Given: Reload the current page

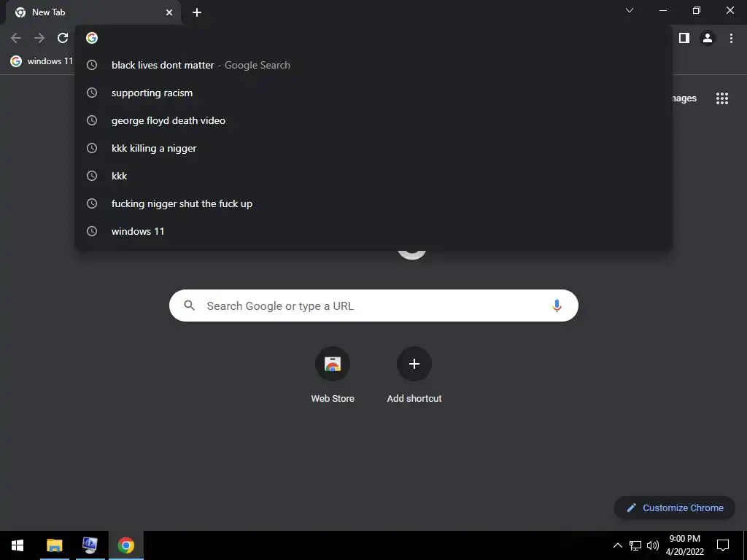Looking at the screenshot, I should point(63,38).
